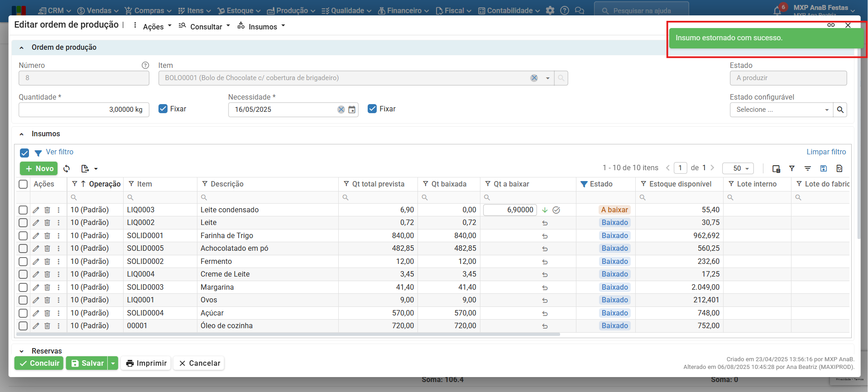Open the page size 50 dropdown
Viewport: 868px width, 392px height.
coord(738,168)
